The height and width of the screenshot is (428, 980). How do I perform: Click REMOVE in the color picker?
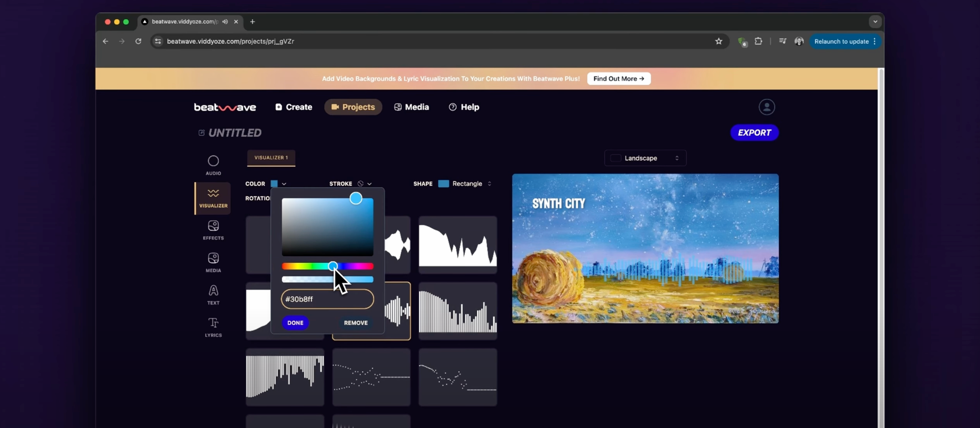click(x=356, y=323)
